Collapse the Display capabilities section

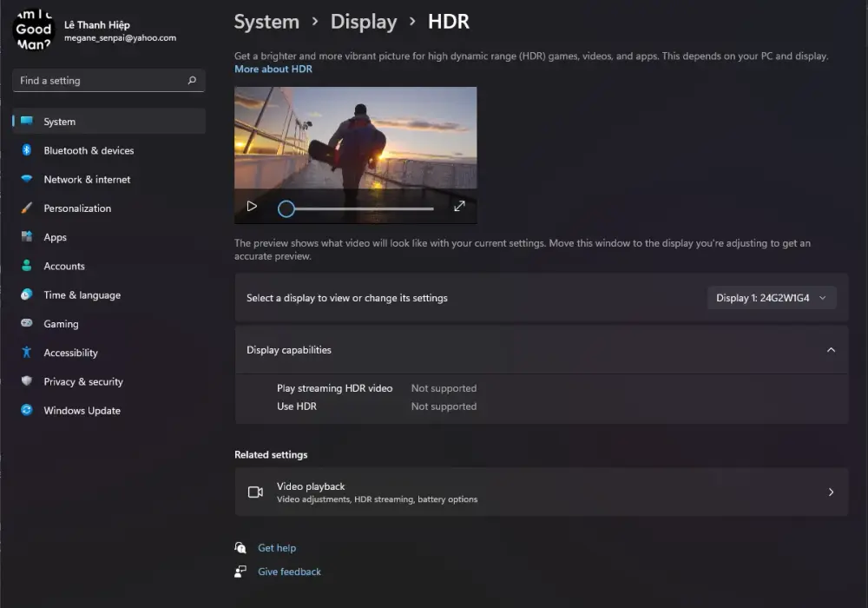click(831, 350)
